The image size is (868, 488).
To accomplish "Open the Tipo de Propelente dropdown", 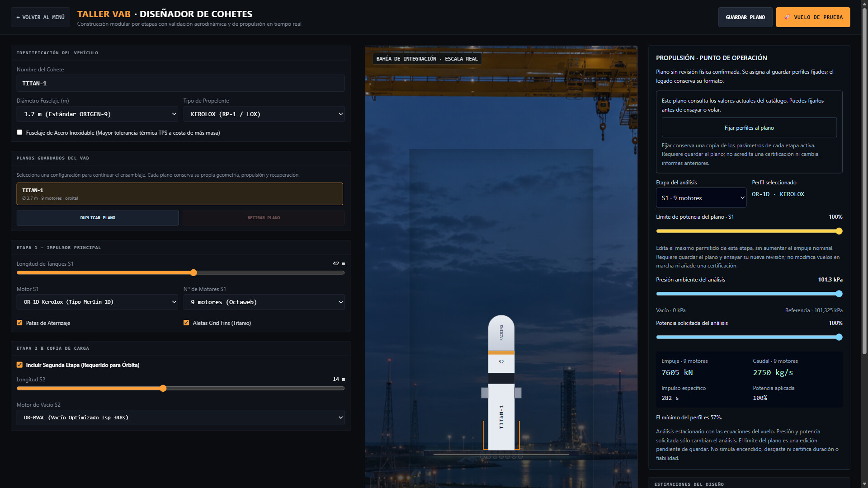I will point(264,114).
